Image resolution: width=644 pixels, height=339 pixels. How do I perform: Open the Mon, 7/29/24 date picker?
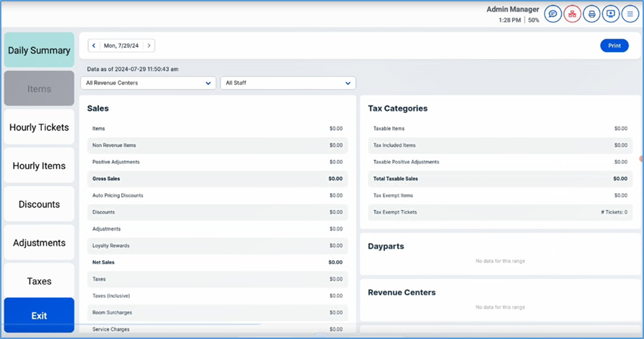(121, 46)
